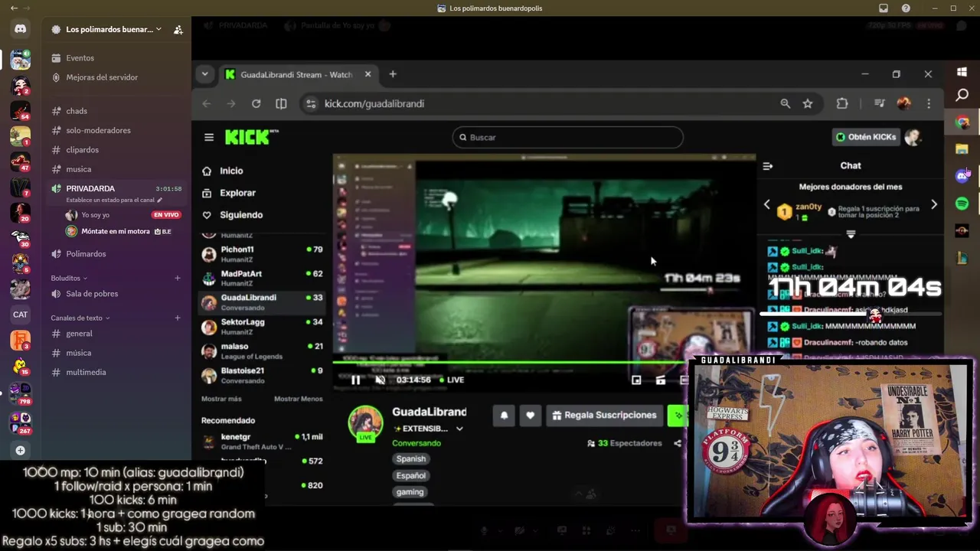Viewport: 980px width, 551px height.
Task: Collapse Canales de texto category
Action: (x=80, y=318)
